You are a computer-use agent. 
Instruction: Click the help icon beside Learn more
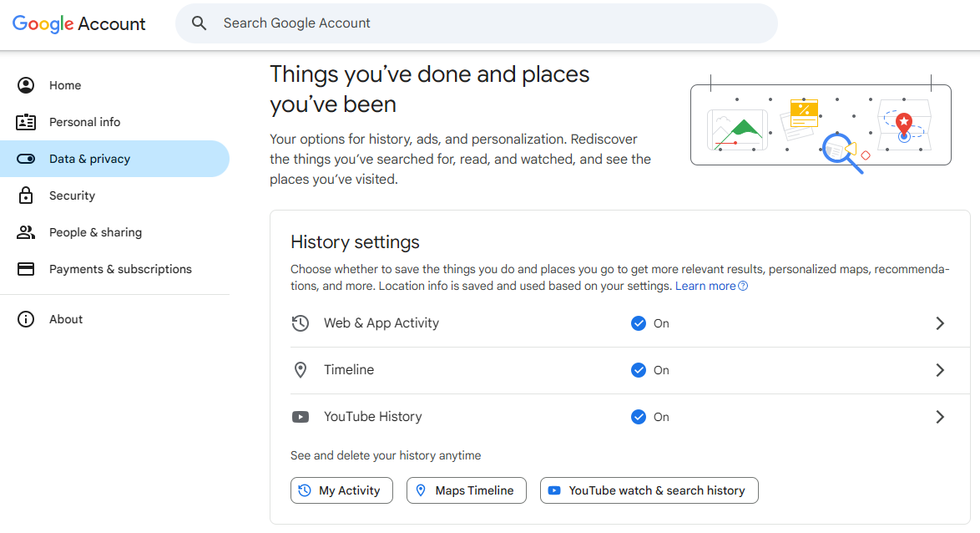click(743, 287)
